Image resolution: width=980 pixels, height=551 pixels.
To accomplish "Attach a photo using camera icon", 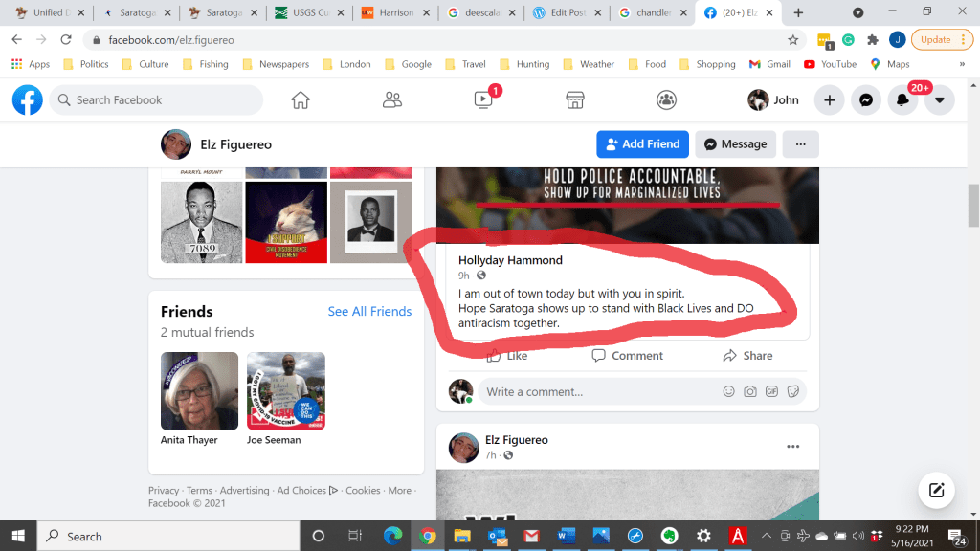I will (750, 392).
